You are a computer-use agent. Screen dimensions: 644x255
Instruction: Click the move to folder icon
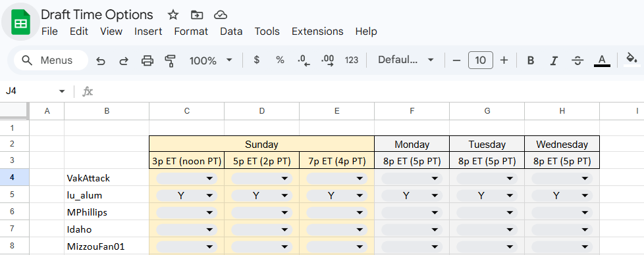click(x=197, y=15)
